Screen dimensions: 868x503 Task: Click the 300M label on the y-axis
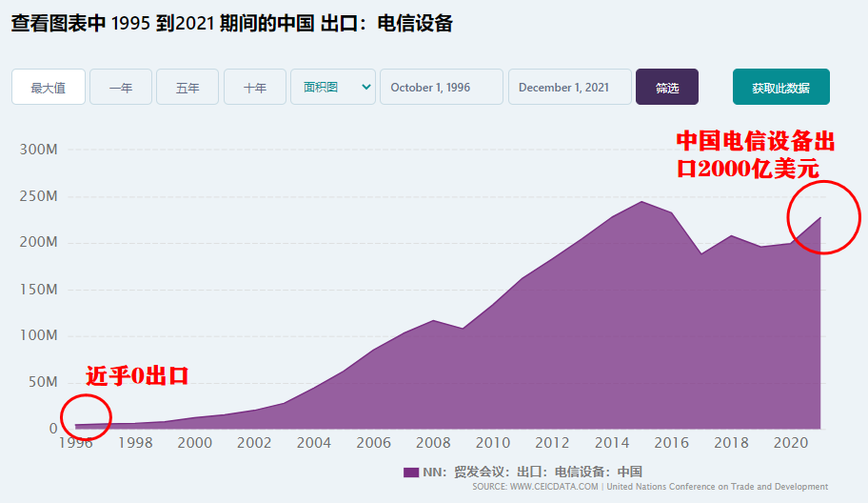(x=39, y=150)
